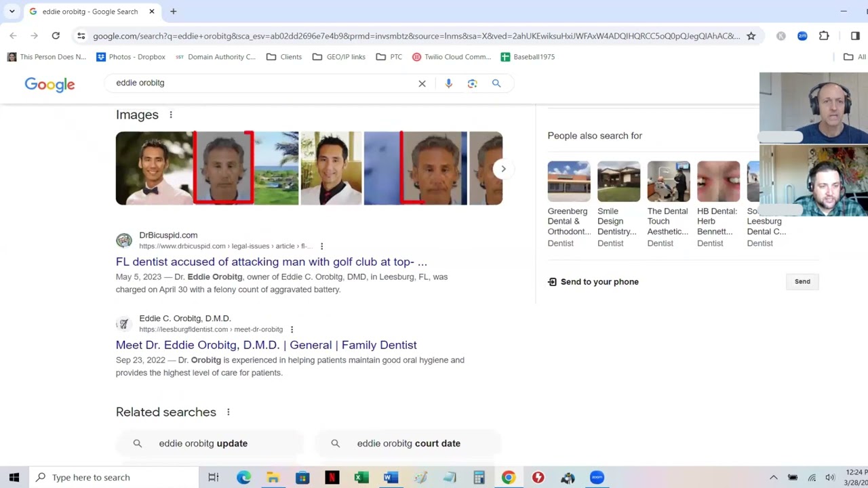
Task: Click the URL in the address bar
Action: (416, 36)
